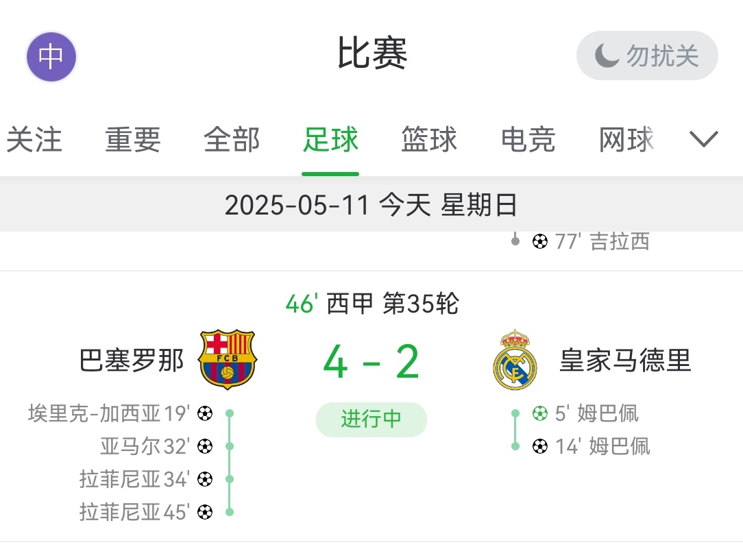Screen dimensions: 743x560
Task: Switch to the 重要 tab
Action: click(133, 140)
